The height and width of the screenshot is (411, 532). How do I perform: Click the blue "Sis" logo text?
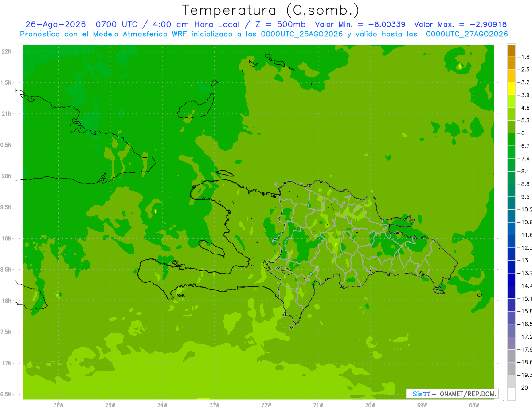coord(418,394)
